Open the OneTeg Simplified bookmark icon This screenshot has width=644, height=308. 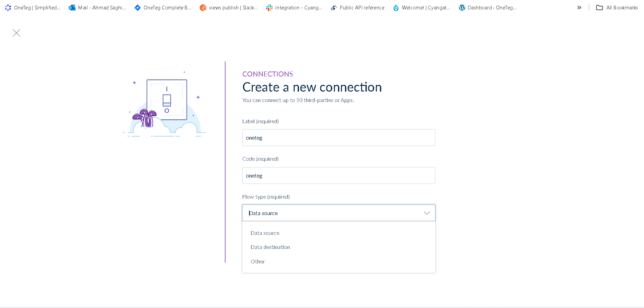coord(8,8)
